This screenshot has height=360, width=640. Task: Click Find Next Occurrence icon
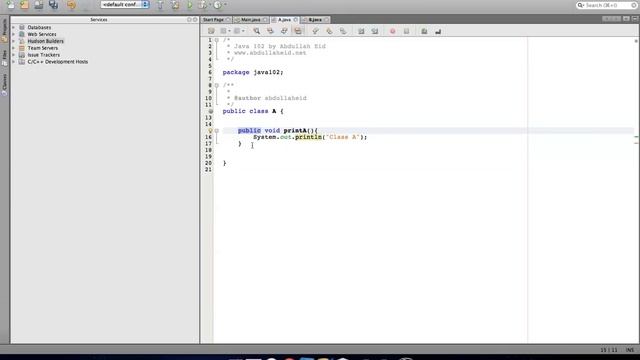(284, 31)
